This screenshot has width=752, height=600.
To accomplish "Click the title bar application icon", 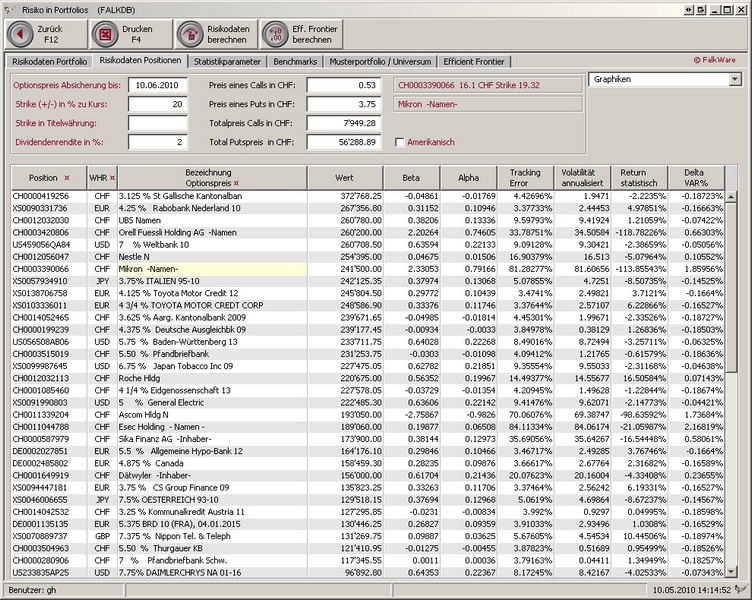I will (10, 10).
